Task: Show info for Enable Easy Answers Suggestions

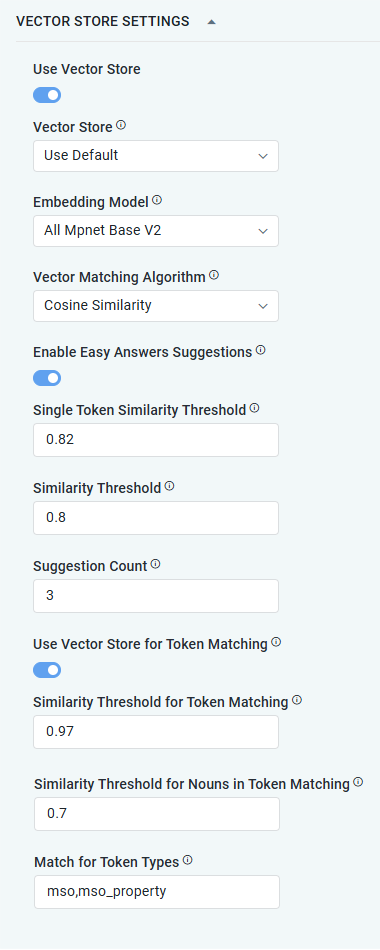Action: 261,350
